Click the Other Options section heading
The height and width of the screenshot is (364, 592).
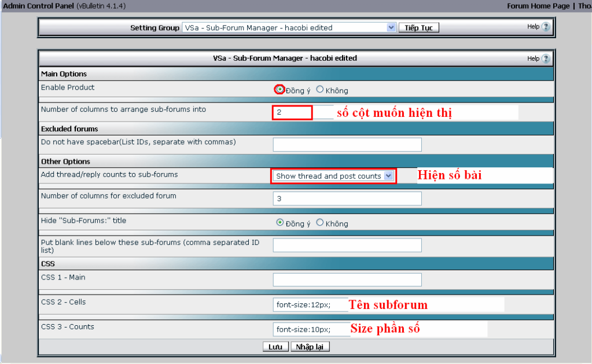click(x=66, y=161)
